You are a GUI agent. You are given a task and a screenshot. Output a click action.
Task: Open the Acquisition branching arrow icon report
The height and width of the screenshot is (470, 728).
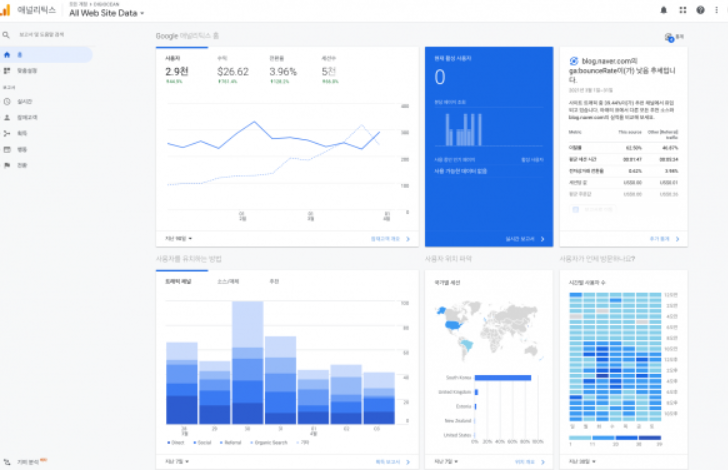click(x=7, y=133)
